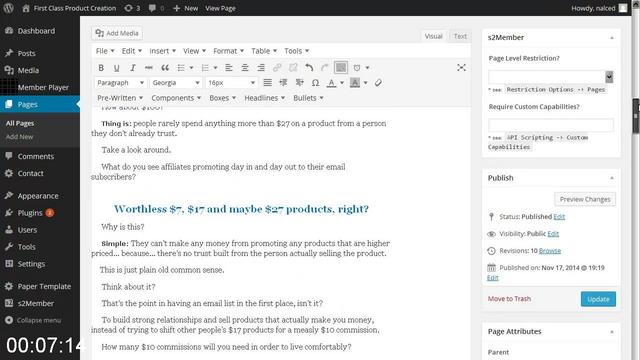Open bulleted list style dropdown
This screenshot has width=640, height=360.
[191, 68]
